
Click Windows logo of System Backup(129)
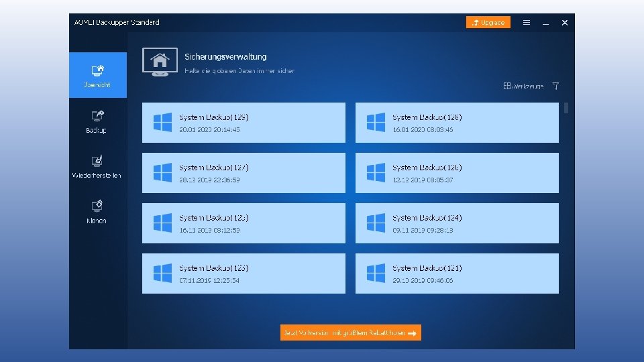(x=162, y=122)
